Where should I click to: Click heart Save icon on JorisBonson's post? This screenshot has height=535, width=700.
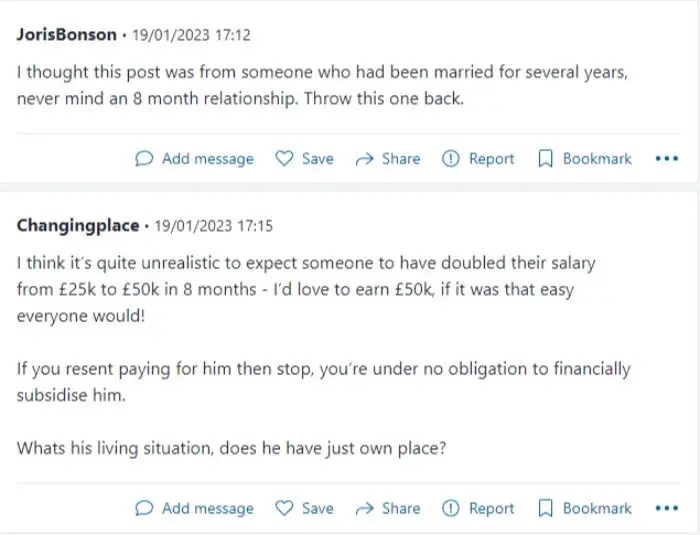tap(284, 159)
